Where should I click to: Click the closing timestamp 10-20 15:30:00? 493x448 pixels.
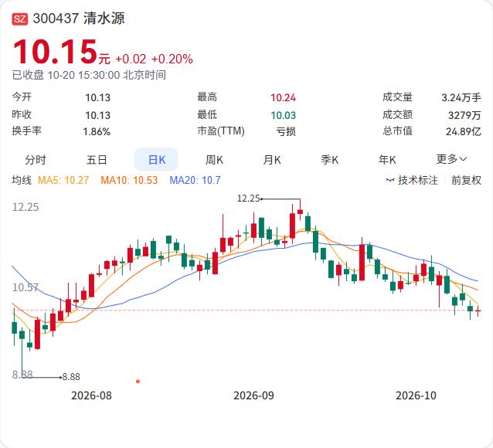pyautogui.click(x=83, y=75)
